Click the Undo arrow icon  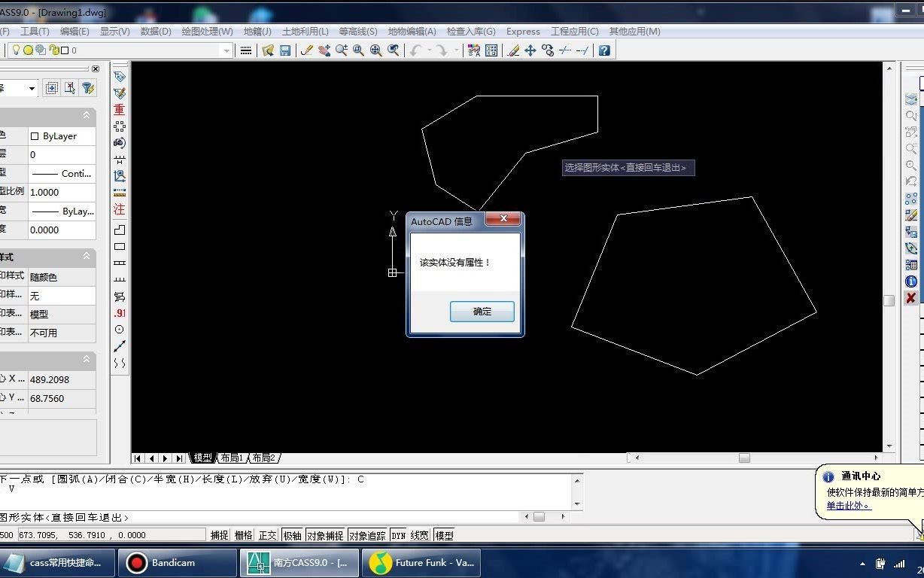415,50
